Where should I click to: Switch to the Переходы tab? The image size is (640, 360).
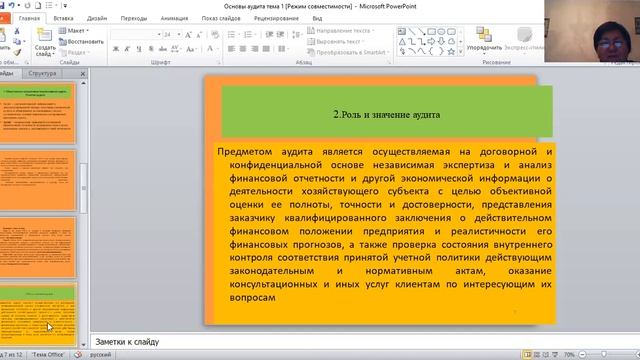(x=133, y=18)
